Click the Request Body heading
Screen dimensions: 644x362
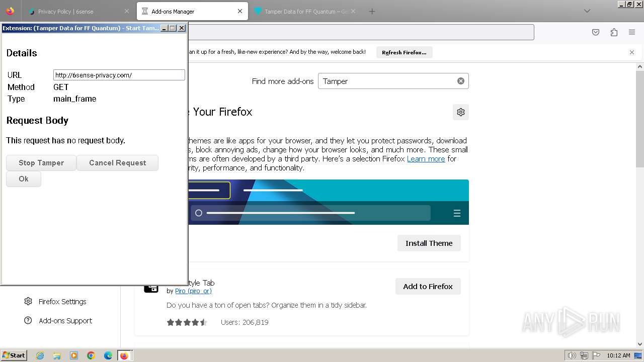(x=37, y=121)
